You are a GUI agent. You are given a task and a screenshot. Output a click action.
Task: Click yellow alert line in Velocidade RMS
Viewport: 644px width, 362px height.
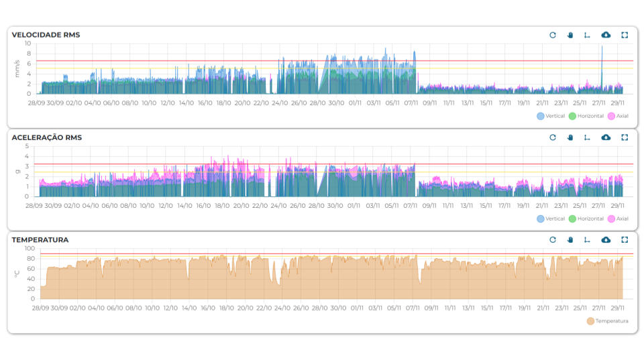[x=335, y=68]
